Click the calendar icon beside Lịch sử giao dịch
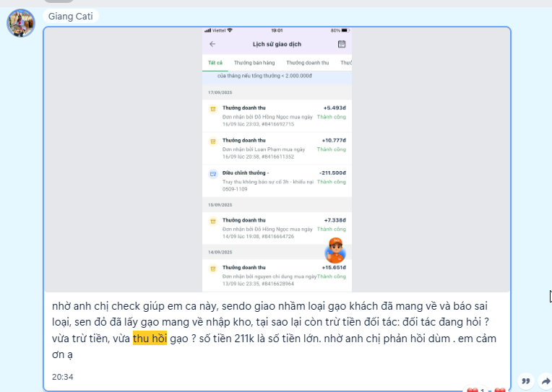The width and height of the screenshot is (552, 392). [342, 44]
